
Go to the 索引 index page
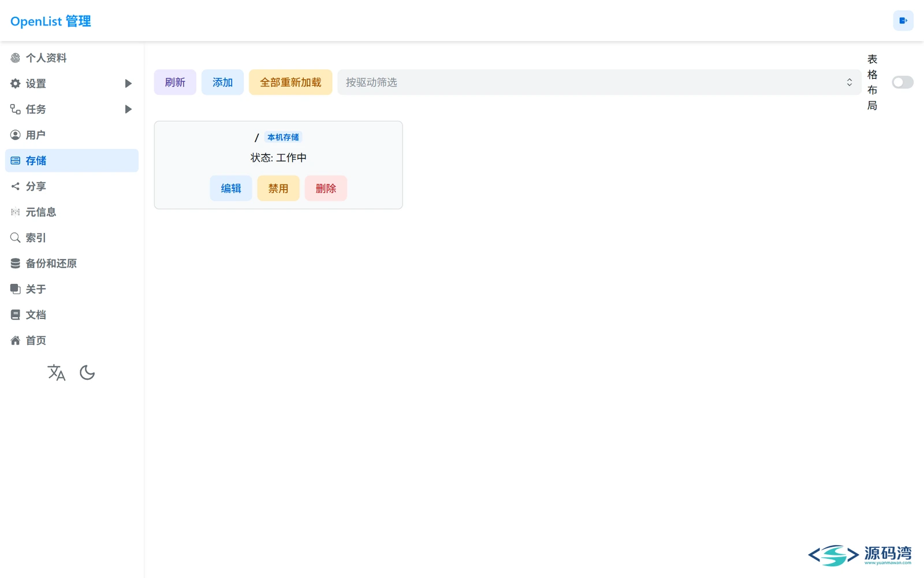pyautogui.click(x=72, y=238)
